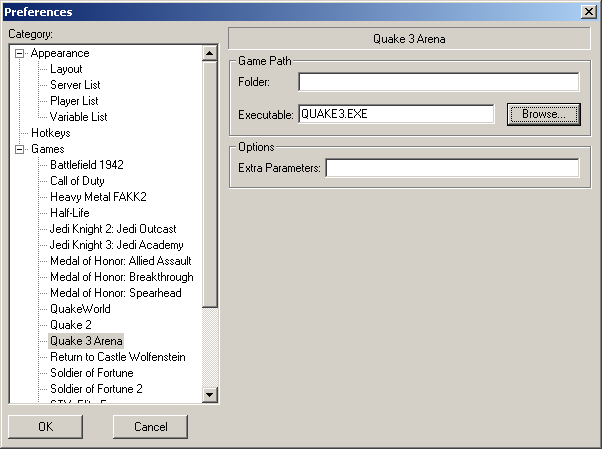This screenshot has height=449, width=602.
Task: Confirm with the OK button
Action: [45, 427]
